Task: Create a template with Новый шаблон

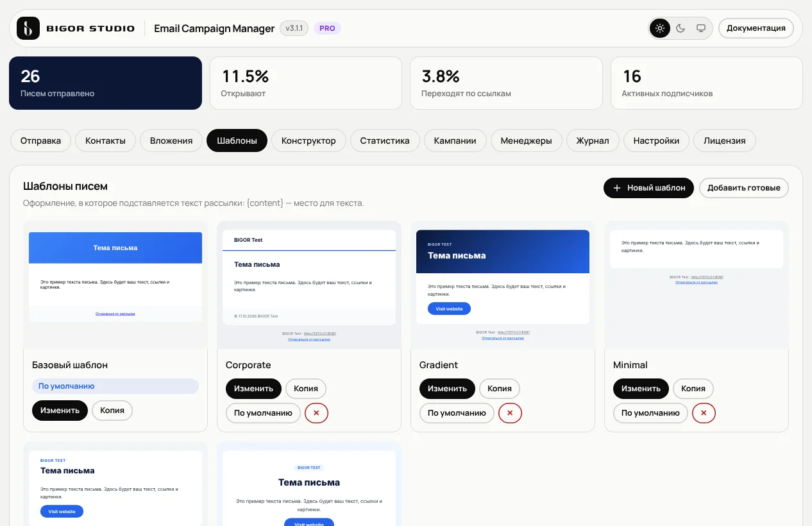Action: [x=648, y=188]
